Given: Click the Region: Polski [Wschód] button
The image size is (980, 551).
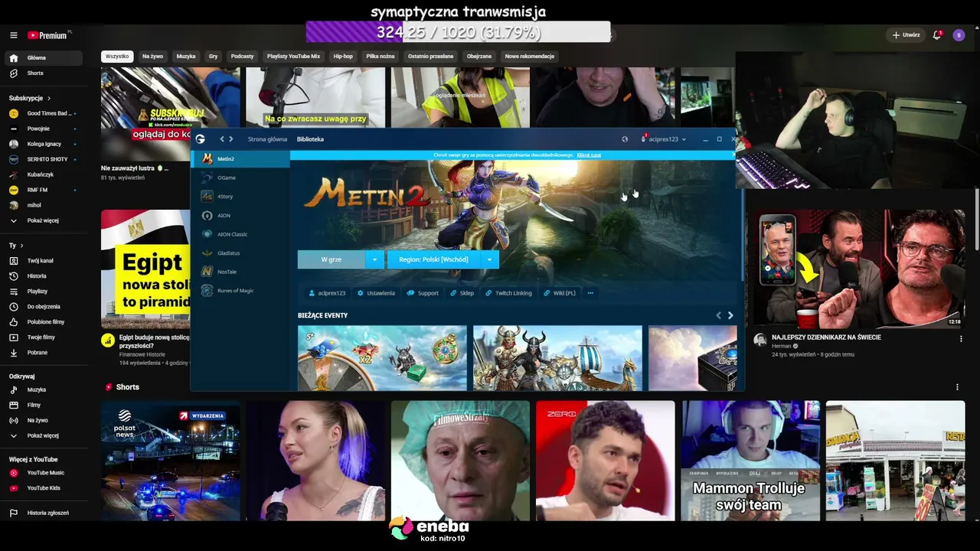Looking at the screenshot, I should click(433, 259).
